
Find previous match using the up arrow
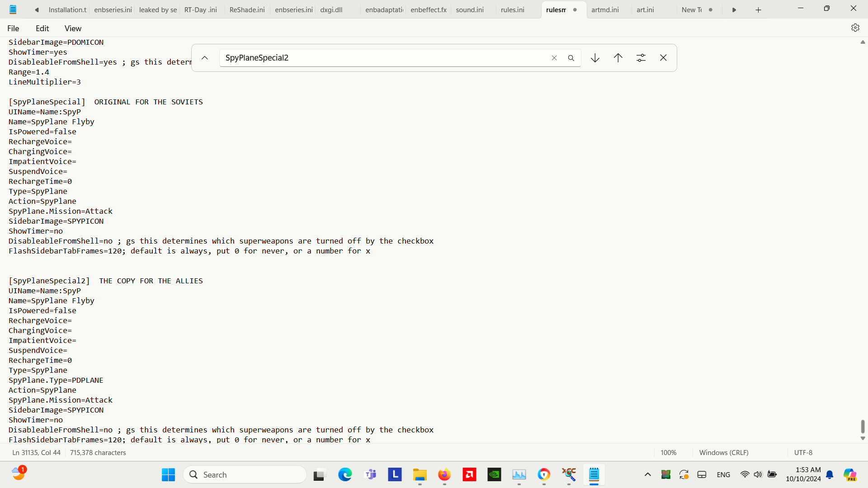pos(618,58)
